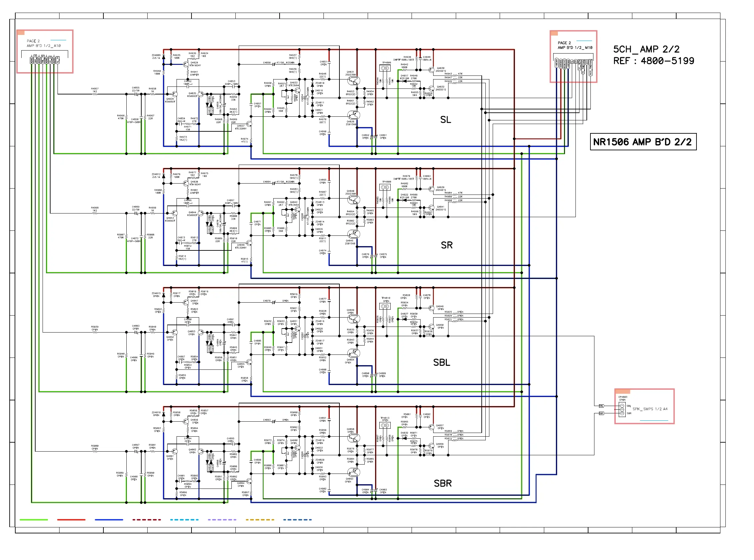Click the NR1506 AMP B'D 2/2 title box
This screenshot has width=754, height=560.
pyautogui.click(x=643, y=142)
